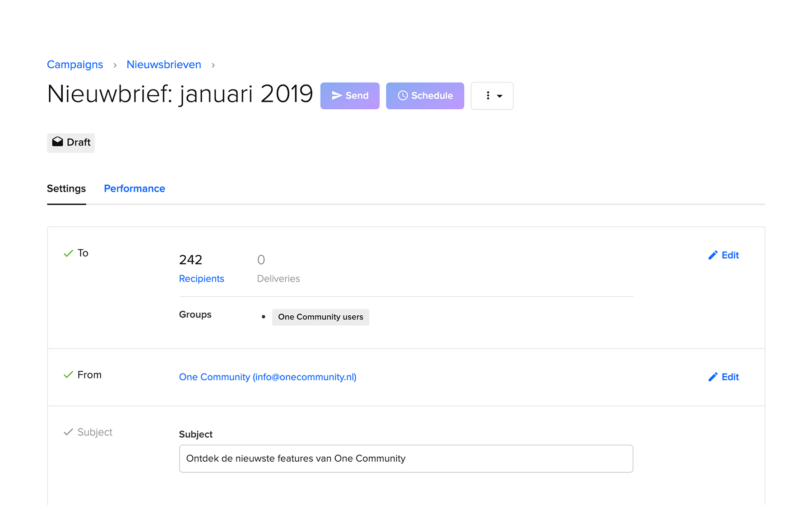Image resolution: width=812 pixels, height=505 pixels.
Task: Open the Campaigns breadcrumb link
Action: 75,65
